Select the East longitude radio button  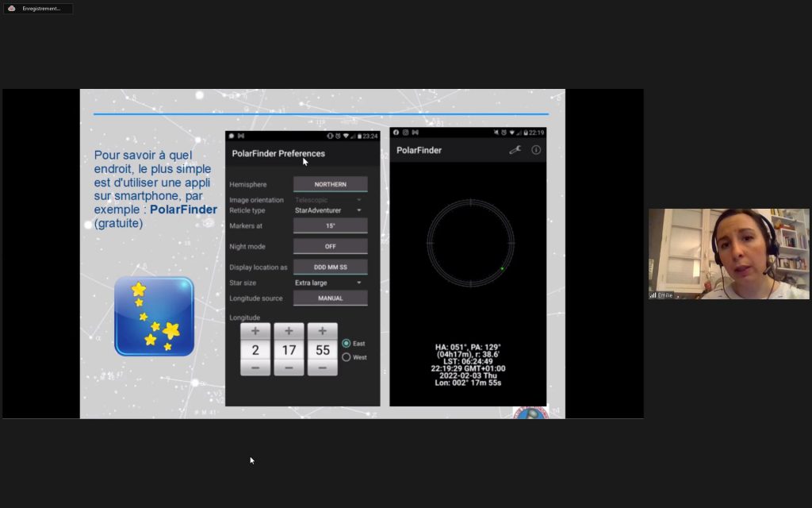[346, 343]
